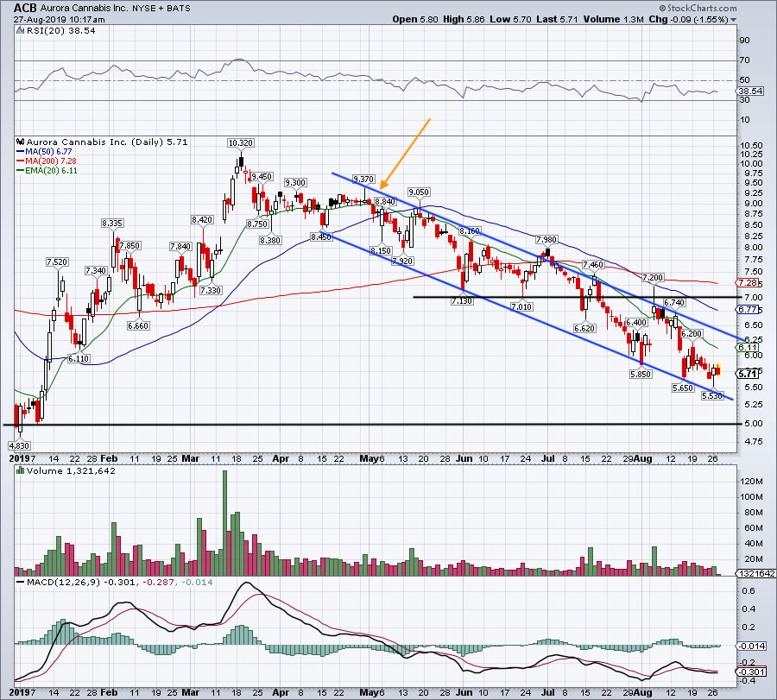Click the 9.300 price label

point(295,183)
